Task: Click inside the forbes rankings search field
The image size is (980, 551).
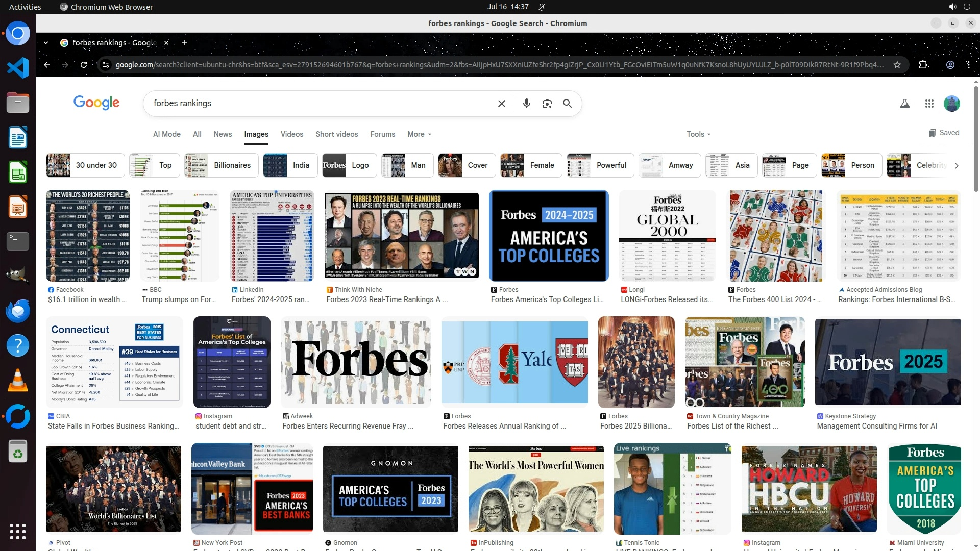Action: point(306,104)
